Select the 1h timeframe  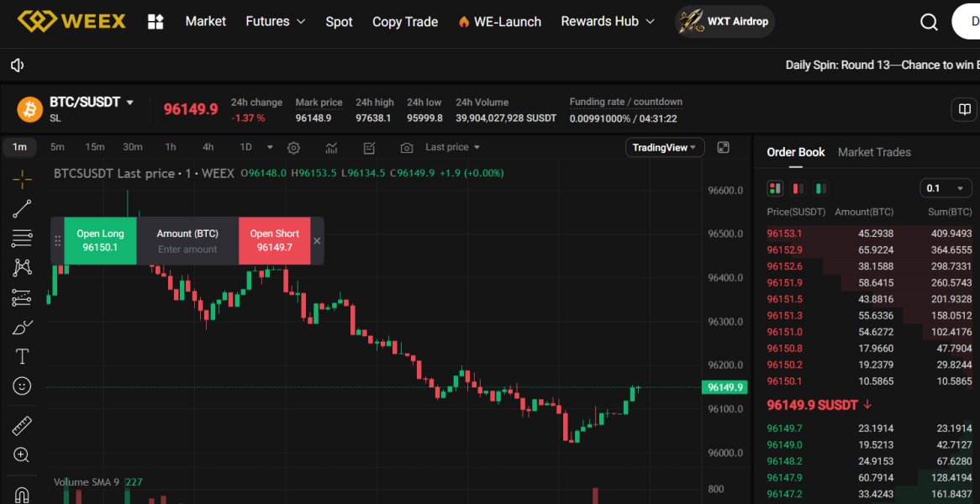[x=170, y=147]
